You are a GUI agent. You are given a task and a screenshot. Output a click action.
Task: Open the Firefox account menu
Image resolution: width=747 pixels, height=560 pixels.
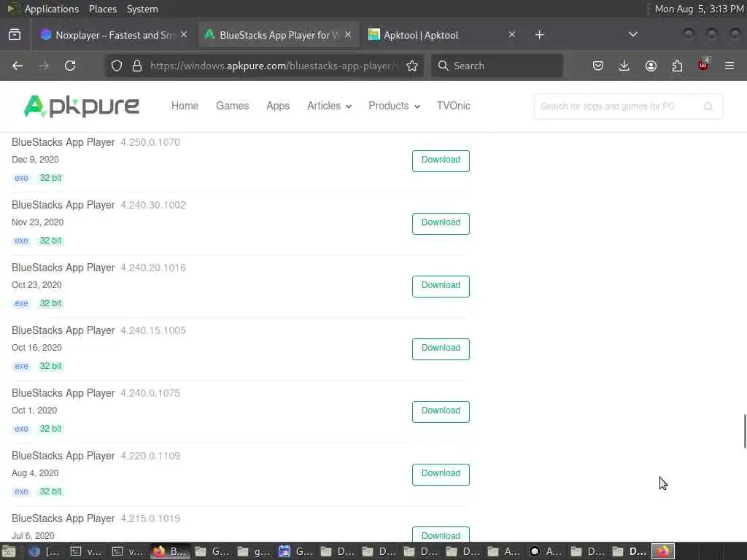pos(651,66)
